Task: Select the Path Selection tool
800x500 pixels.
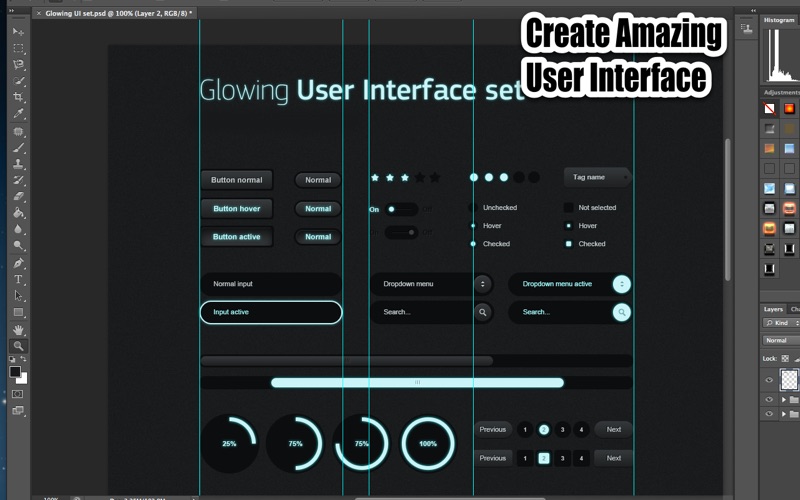Action: (x=18, y=296)
